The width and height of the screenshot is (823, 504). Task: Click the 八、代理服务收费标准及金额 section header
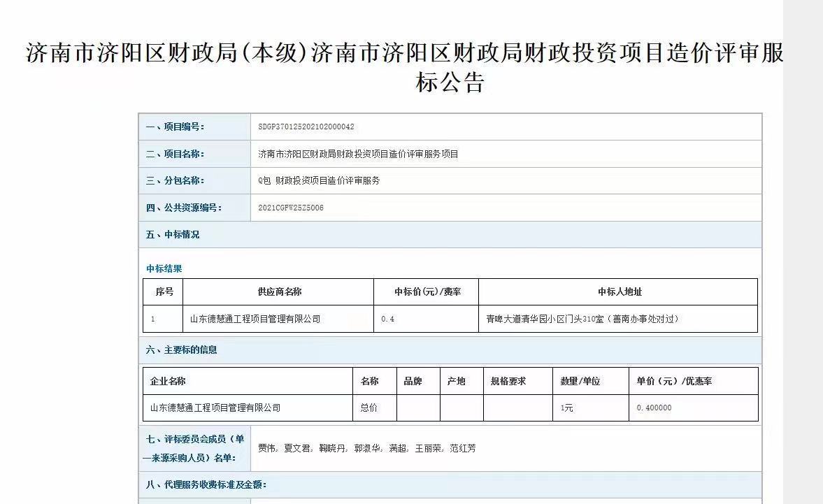[x=206, y=484]
